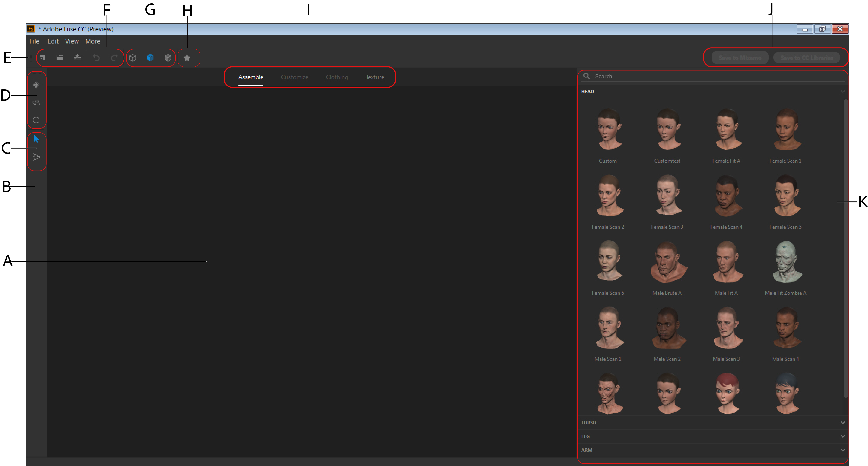Select the Female Scan 3 head thumbnail
868x466 pixels.
667,195
